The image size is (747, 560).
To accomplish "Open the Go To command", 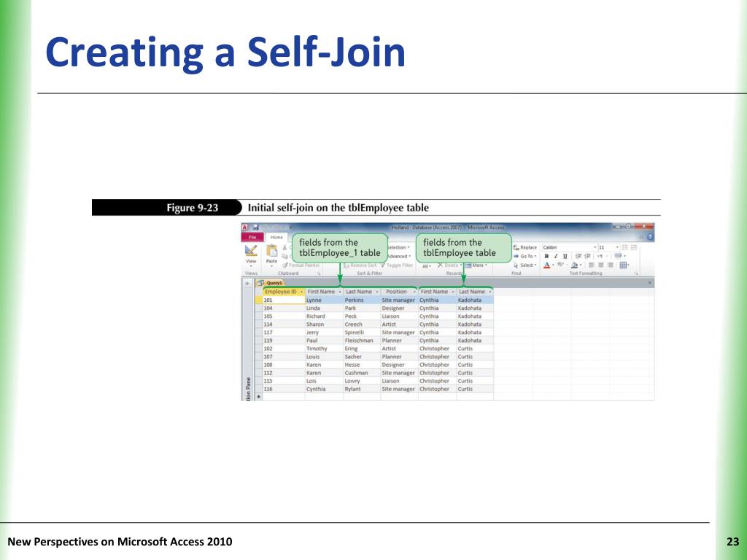I will [x=525, y=256].
